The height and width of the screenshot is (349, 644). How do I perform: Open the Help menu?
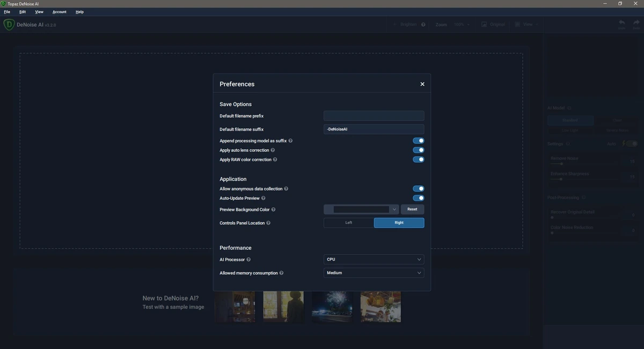pos(79,12)
